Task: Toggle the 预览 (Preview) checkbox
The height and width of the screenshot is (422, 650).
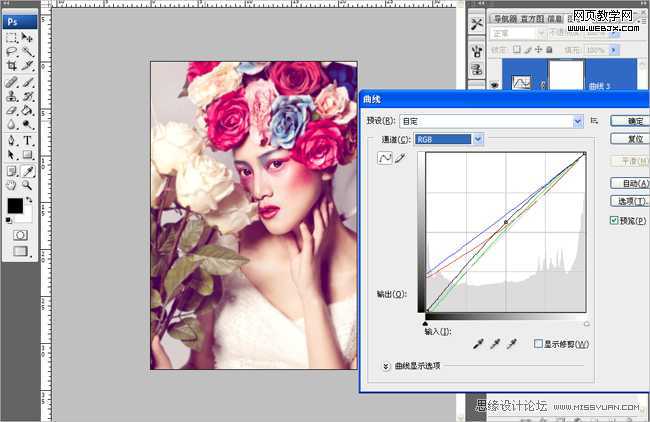Action: pyautogui.click(x=614, y=220)
